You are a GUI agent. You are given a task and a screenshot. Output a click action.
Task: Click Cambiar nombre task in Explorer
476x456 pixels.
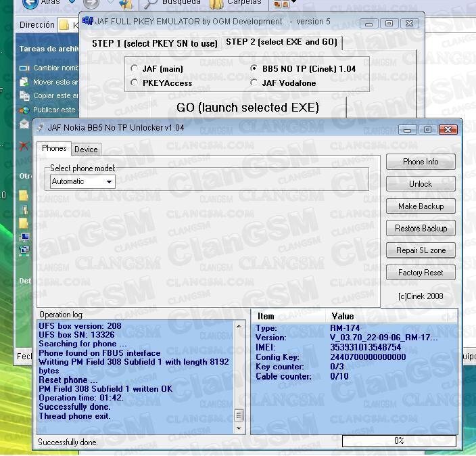click(49, 68)
